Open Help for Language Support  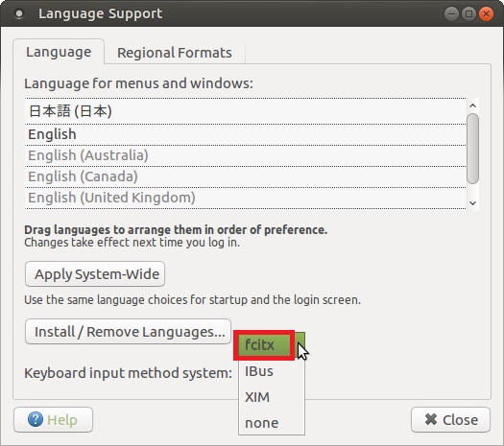54,420
